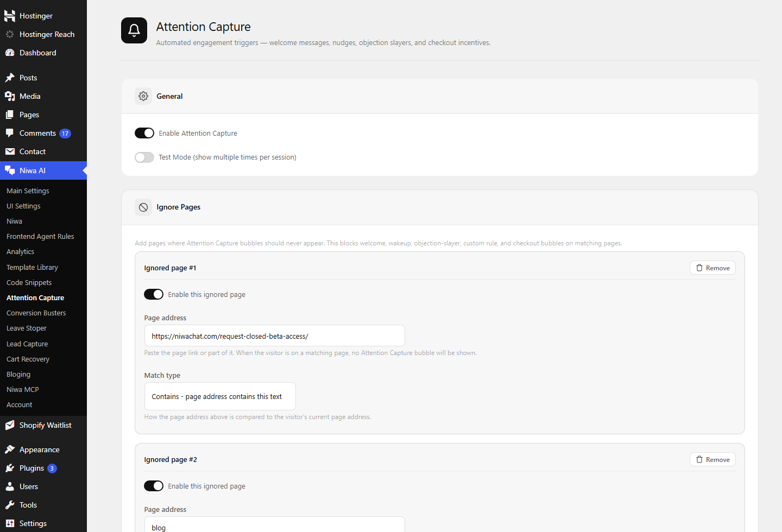
Task: Click the Media library icon
Action: pyautogui.click(x=10, y=96)
